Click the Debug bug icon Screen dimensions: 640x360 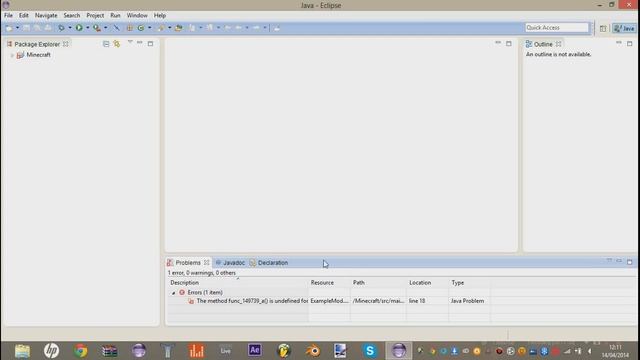61,28
